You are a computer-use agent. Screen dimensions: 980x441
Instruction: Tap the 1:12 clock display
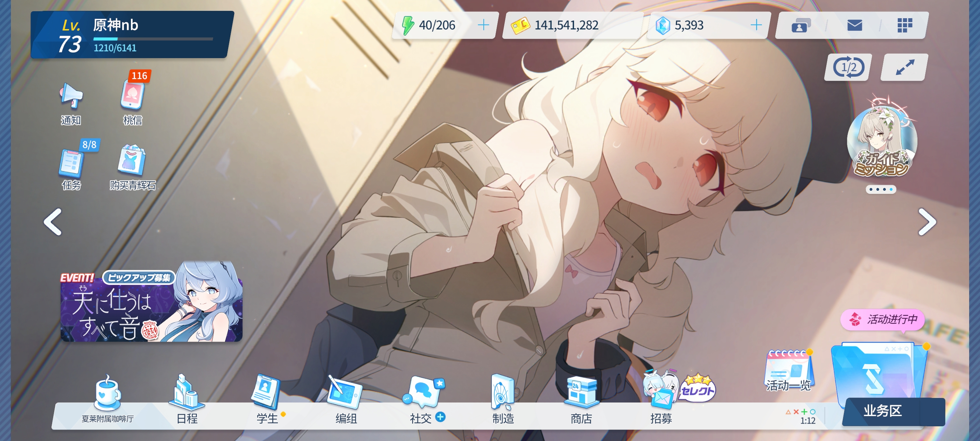(x=808, y=420)
